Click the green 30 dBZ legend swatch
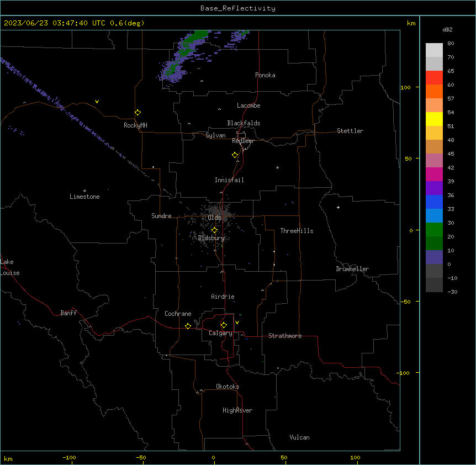The height and width of the screenshot is (465, 476). click(x=434, y=230)
